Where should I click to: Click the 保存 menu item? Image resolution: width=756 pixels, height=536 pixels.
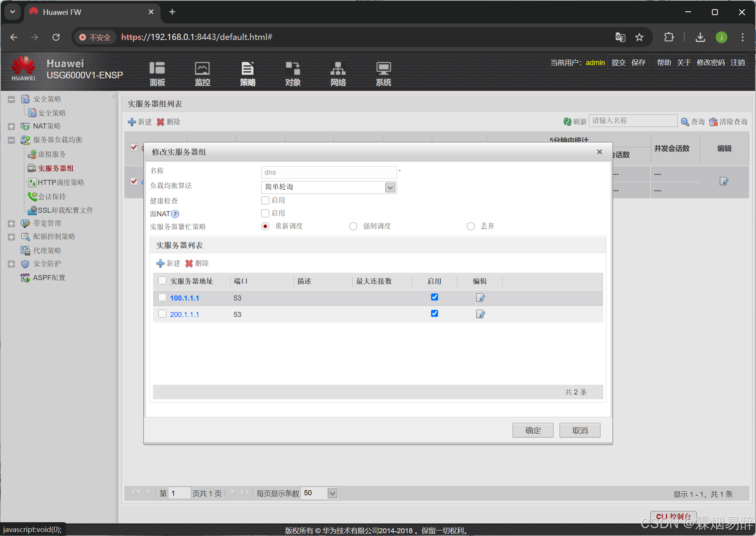click(638, 63)
